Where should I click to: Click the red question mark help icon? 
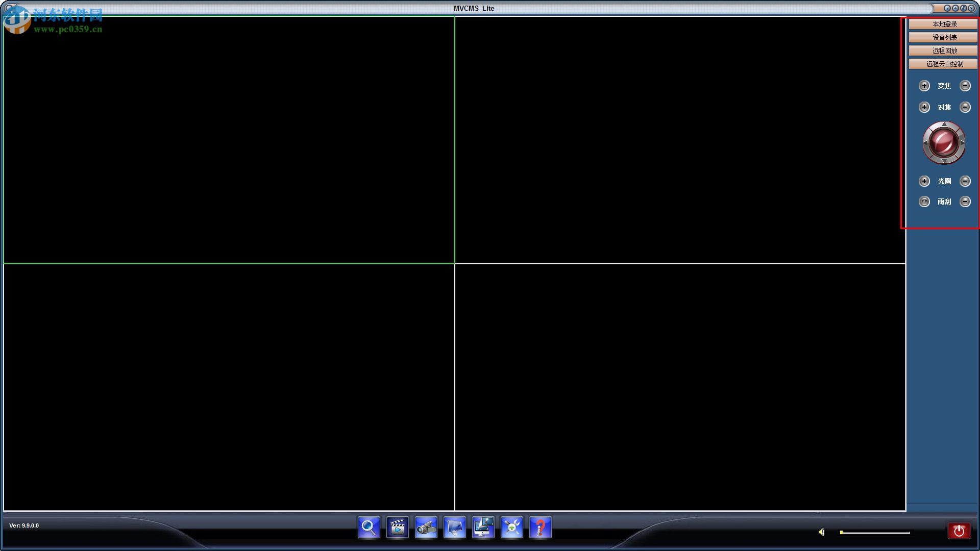(540, 528)
